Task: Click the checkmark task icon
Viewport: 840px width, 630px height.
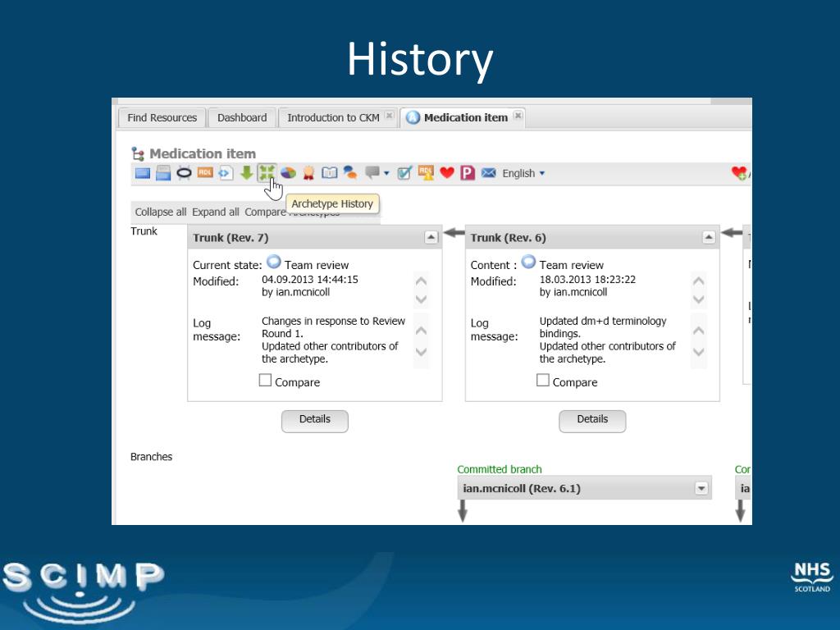Action: tap(404, 173)
